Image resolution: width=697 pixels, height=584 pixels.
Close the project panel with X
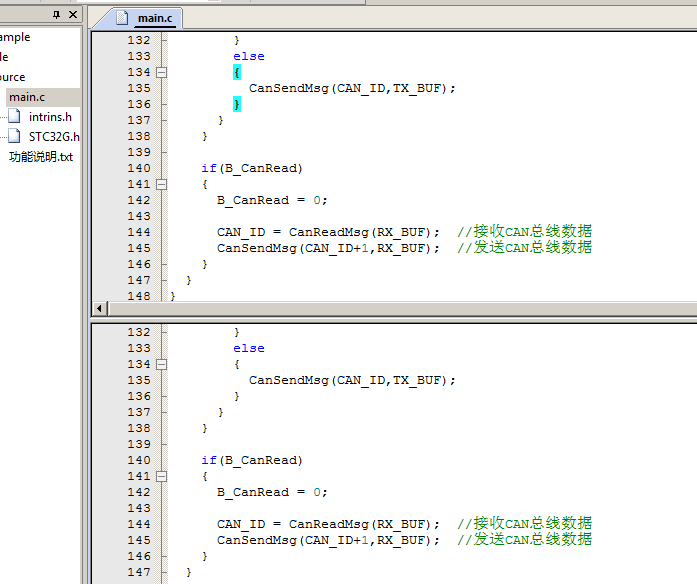pyautogui.click(x=73, y=15)
